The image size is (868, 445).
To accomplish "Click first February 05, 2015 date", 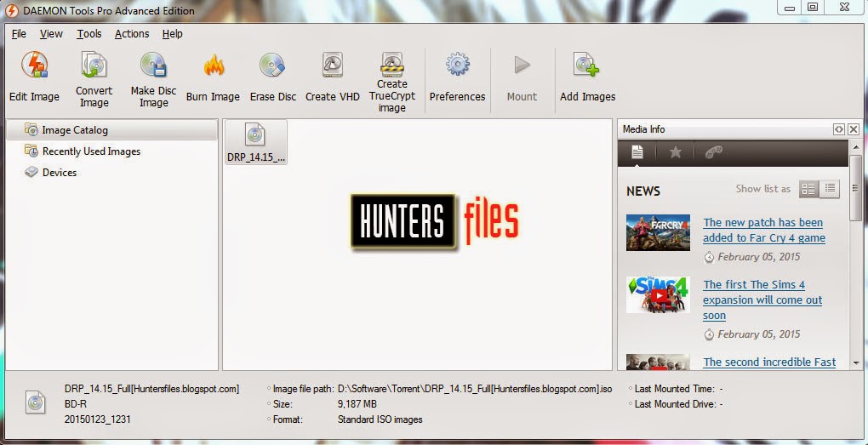I will pos(758,257).
